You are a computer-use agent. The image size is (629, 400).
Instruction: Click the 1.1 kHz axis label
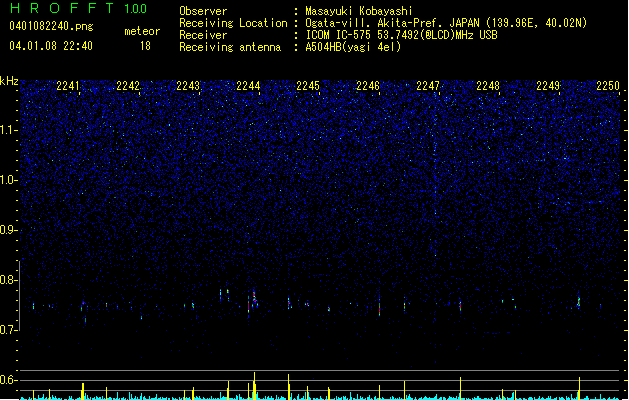point(9,130)
